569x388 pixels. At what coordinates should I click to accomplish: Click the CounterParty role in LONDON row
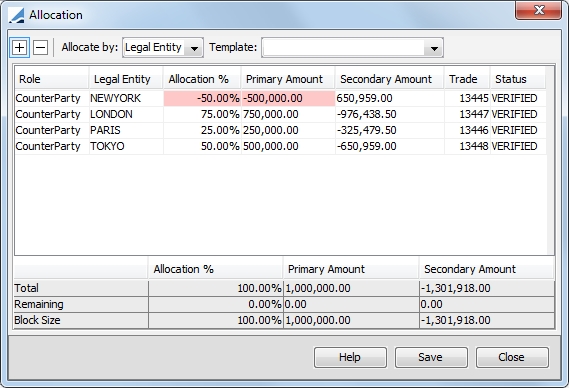click(52, 114)
